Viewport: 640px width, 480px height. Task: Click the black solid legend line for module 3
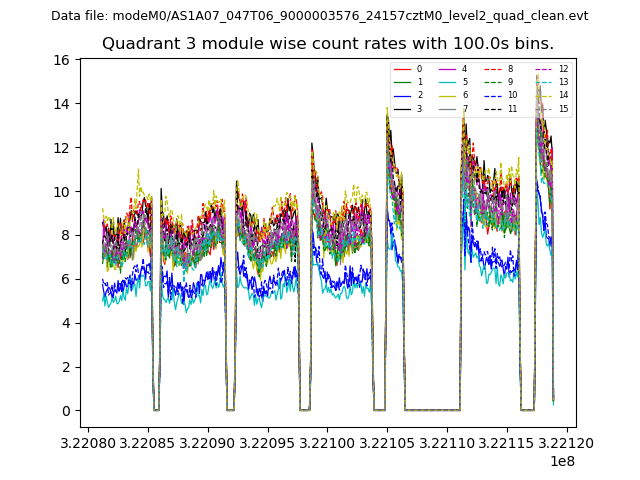pyautogui.click(x=402, y=108)
